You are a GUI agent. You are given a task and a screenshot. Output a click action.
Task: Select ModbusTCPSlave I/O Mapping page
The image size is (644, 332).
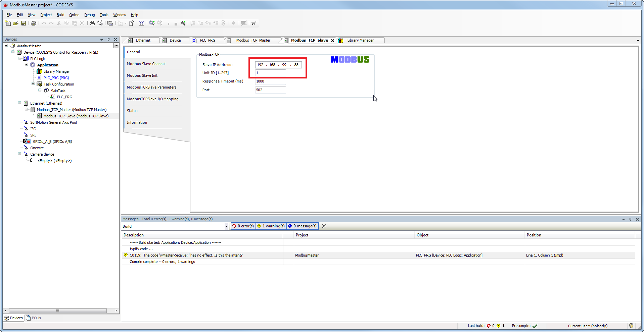(x=152, y=99)
